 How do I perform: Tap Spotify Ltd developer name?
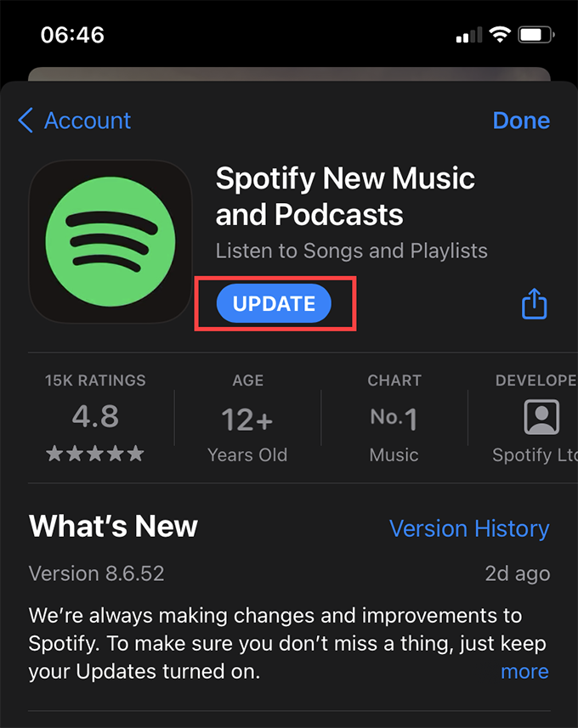coord(534,454)
